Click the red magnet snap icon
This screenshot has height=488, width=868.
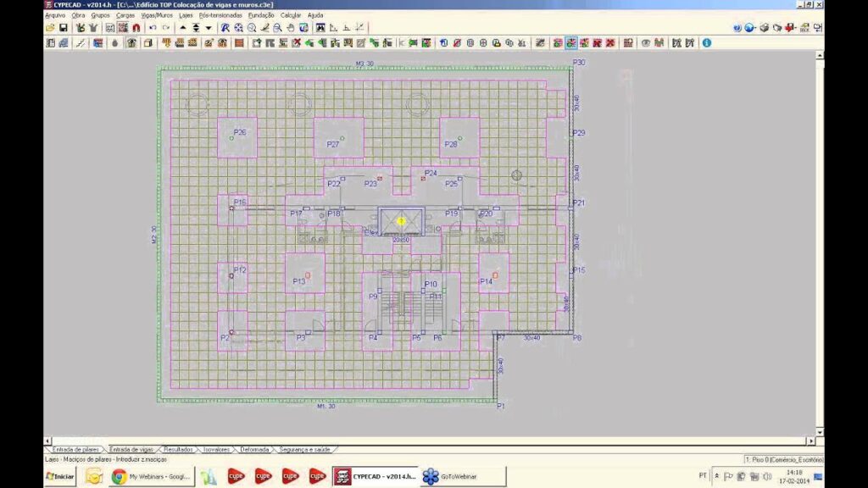(136, 28)
